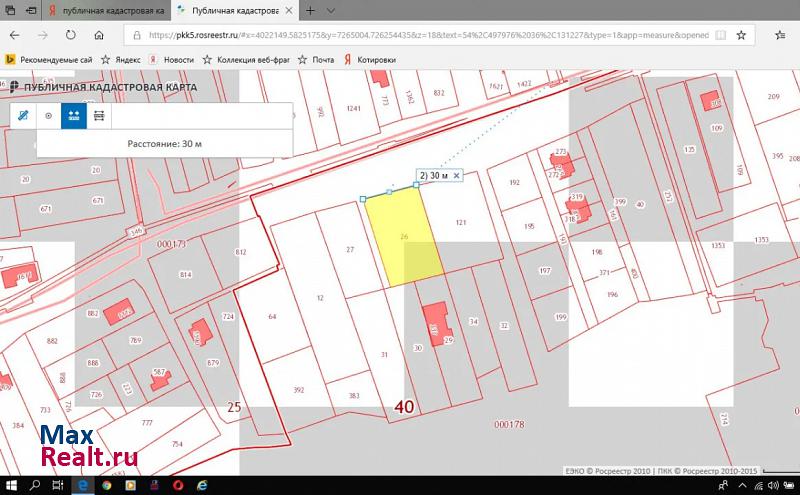Select the active distance measurement tool
Image resolution: width=800 pixels, height=495 pixels.
coord(73,115)
